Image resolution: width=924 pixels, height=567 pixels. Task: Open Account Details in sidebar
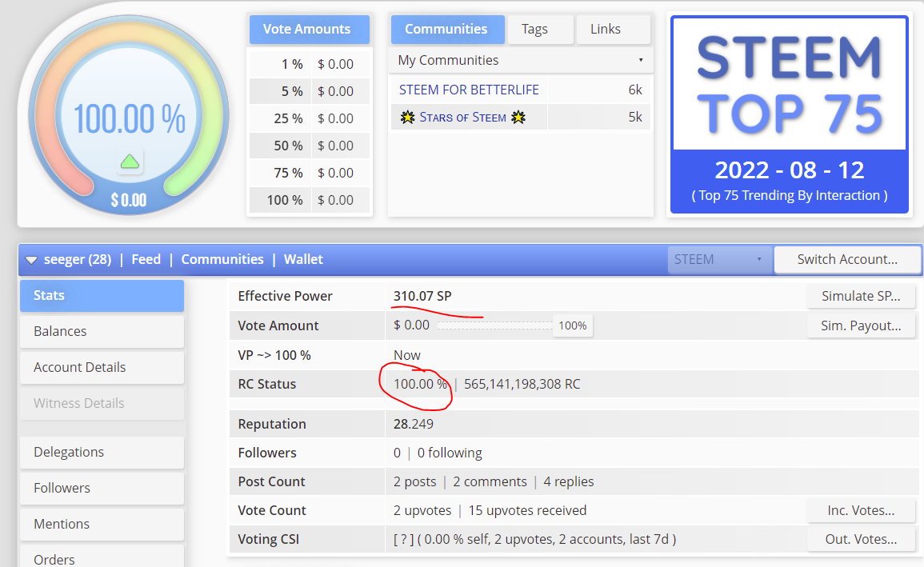102,367
